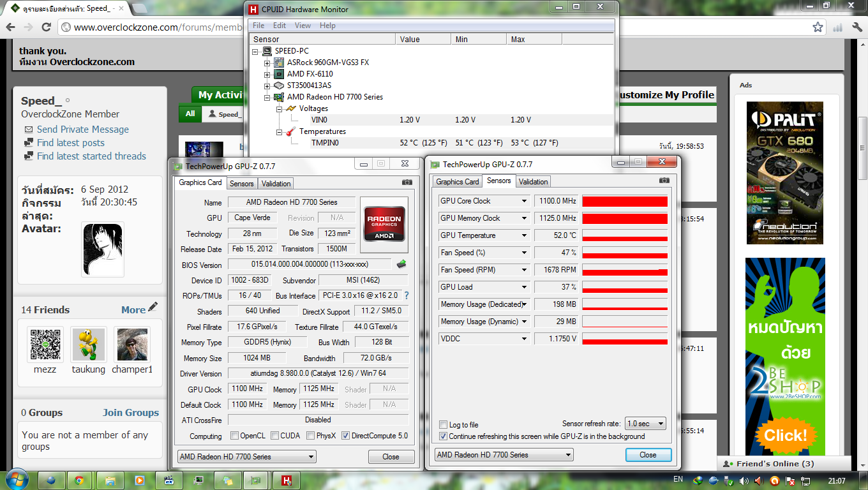The image size is (868, 490).
Task: Click the ASRock 960GM-VGS3 FX motherboard icon
Action: [279, 63]
